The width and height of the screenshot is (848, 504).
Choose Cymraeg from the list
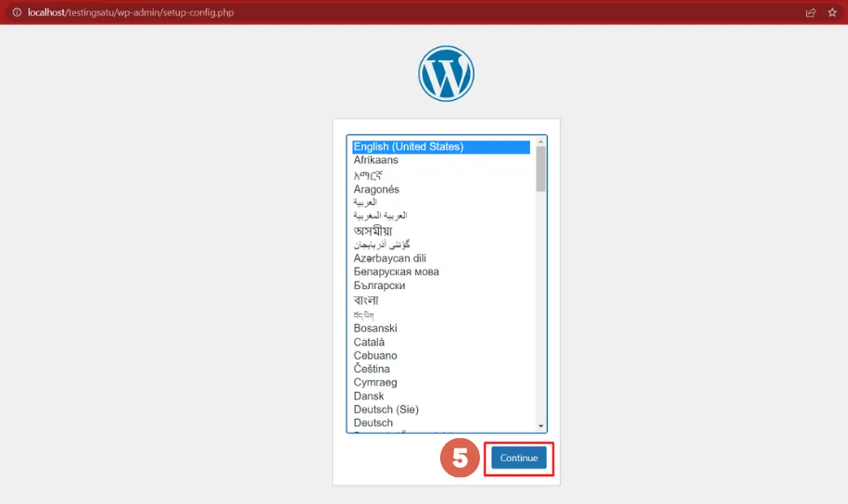441,383
